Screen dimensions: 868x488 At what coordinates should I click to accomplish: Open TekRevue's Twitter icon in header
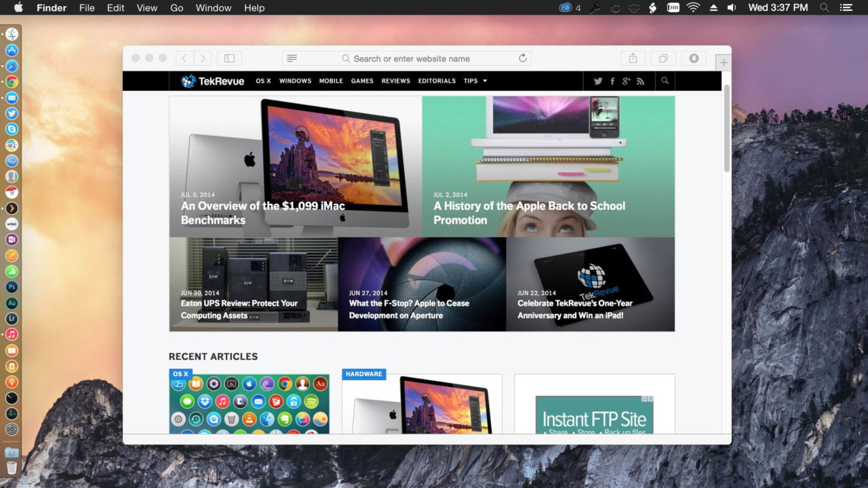coord(598,81)
